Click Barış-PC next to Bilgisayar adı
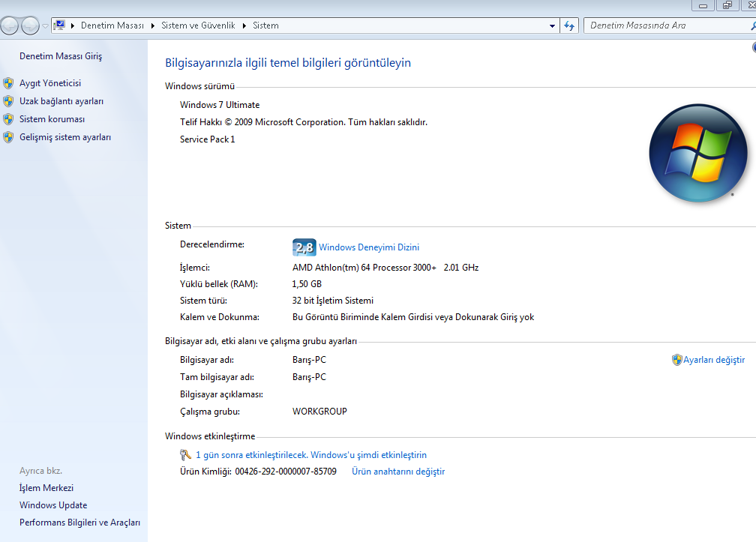756x542 pixels. click(x=309, y=360)
